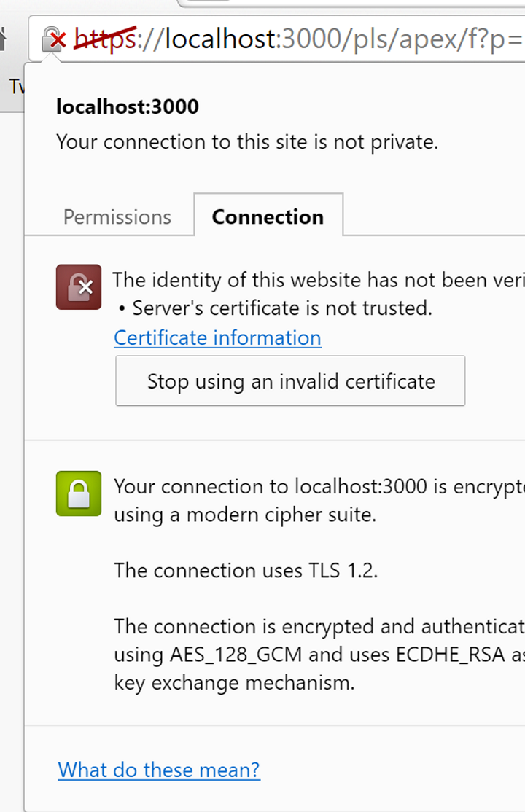Screen dimensions: 525x812
Task: Open the What do these mean? link
Action: pyautogui.click(x=158, y=770)
